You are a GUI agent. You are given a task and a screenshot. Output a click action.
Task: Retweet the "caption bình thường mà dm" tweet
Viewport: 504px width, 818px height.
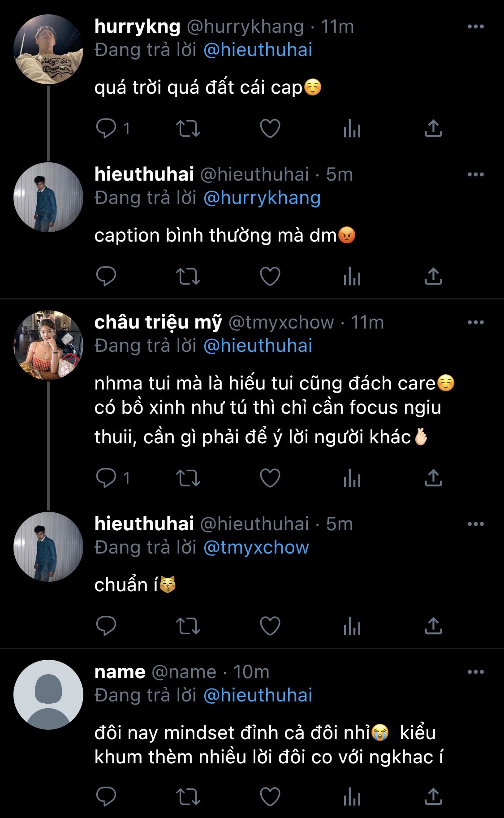tap(188, 277)
